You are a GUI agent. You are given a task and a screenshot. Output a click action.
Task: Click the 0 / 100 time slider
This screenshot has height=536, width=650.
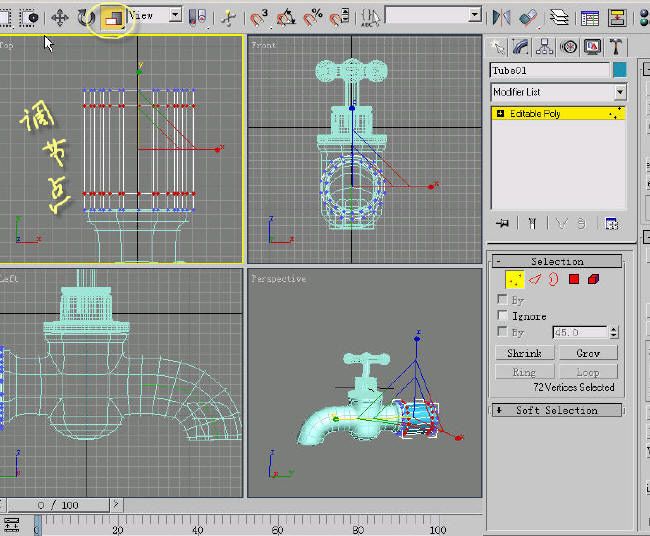pyautogui.click(x=58, y=505)
